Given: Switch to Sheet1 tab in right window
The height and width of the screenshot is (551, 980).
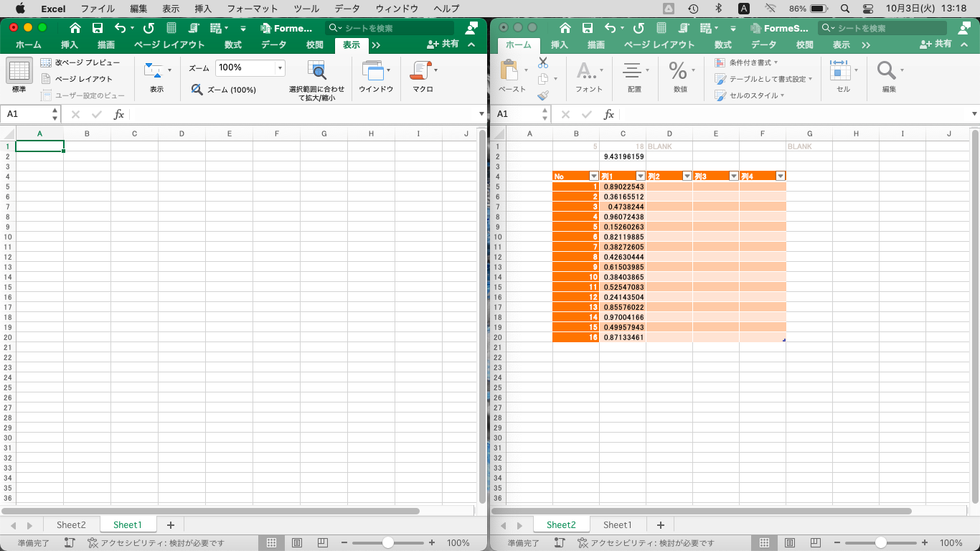Looking at the screenshot, I should 617,525.
